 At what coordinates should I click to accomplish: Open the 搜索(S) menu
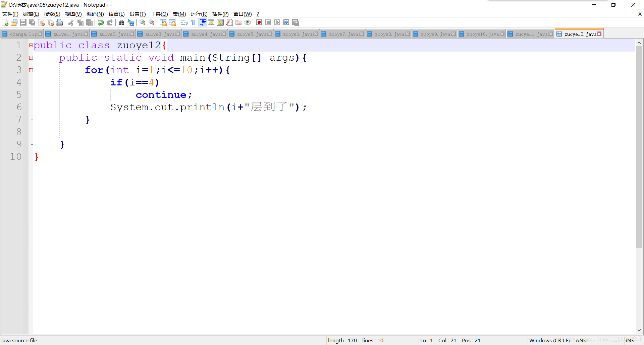pos(52,14)
